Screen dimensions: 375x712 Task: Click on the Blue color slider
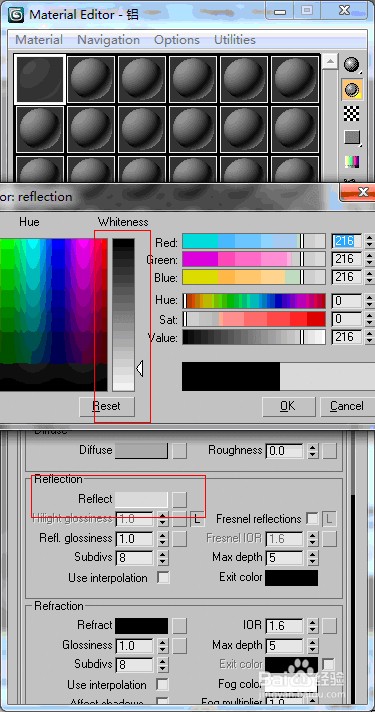[254, 277]
